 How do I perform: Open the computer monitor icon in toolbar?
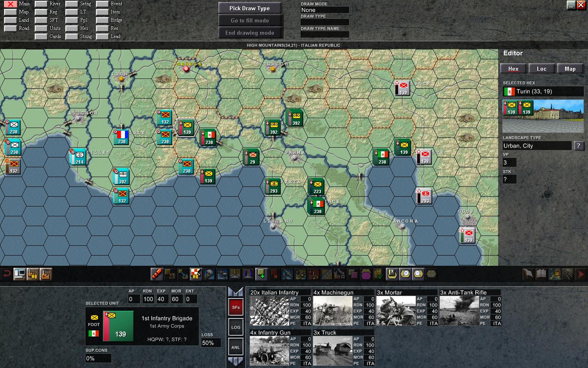click(x=20, y=274)
